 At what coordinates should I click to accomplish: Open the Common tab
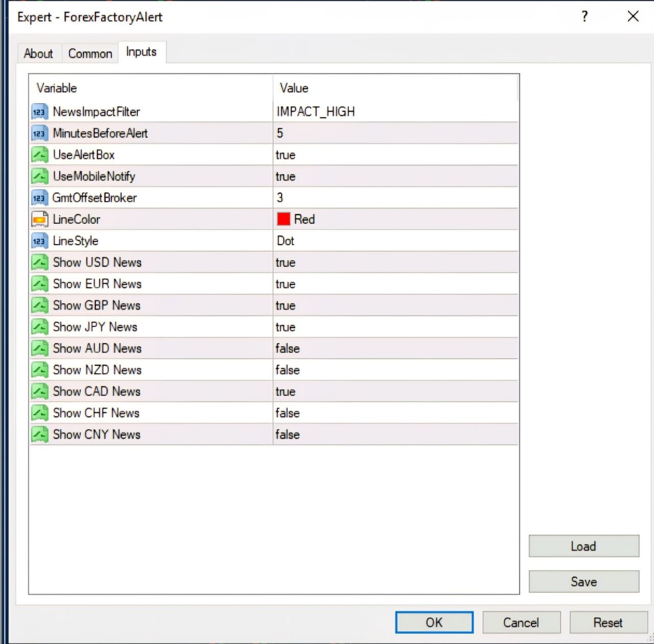click(x=90, y=54)
